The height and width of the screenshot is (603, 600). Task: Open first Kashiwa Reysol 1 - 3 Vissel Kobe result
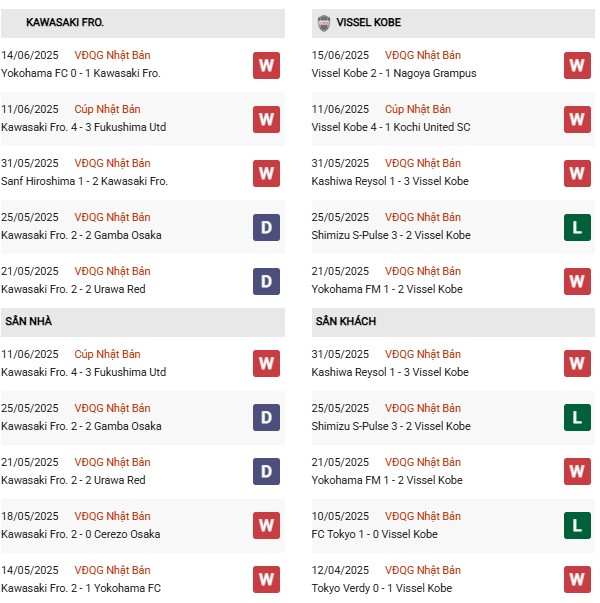click(x=390, y=181)
